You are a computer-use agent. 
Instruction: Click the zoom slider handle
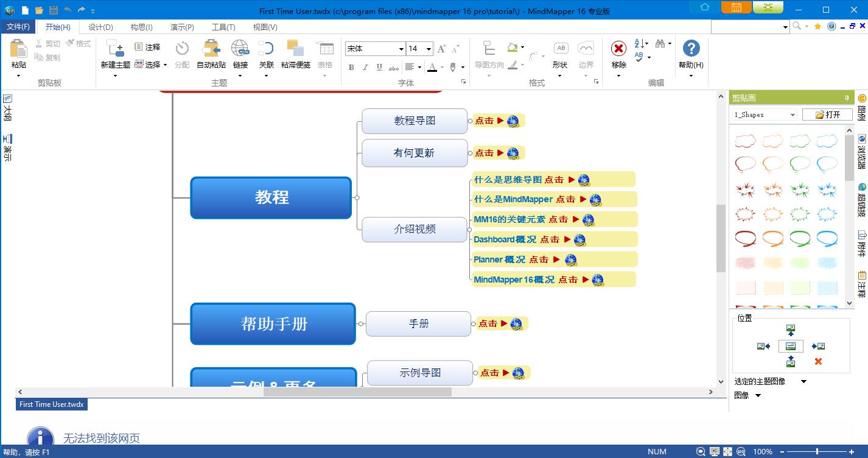pyautogui.click(x=817, y=452)
